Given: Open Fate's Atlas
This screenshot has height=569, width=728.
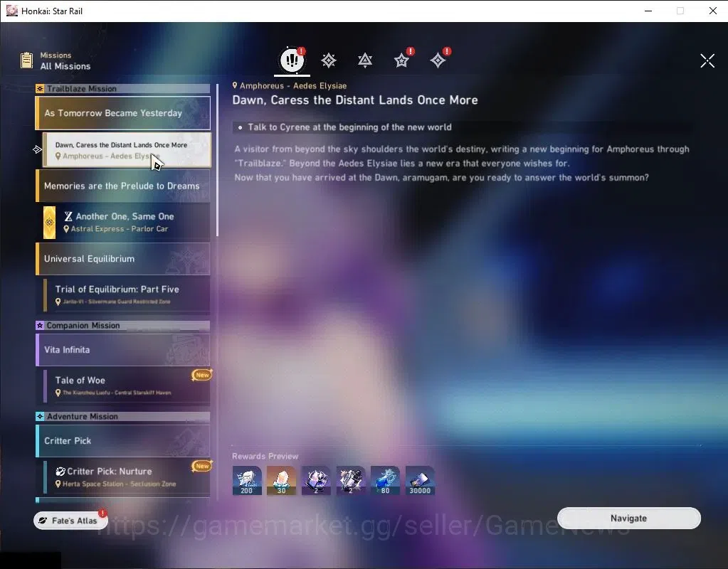Looking at the screenshot, I should (70, 520).
